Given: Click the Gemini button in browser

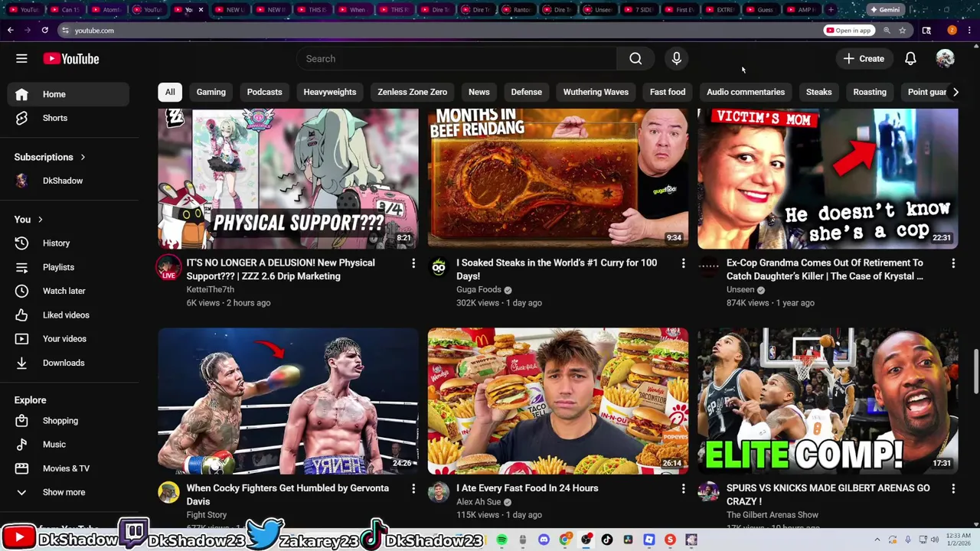Looking at the screenshot, I should [884, 10].
